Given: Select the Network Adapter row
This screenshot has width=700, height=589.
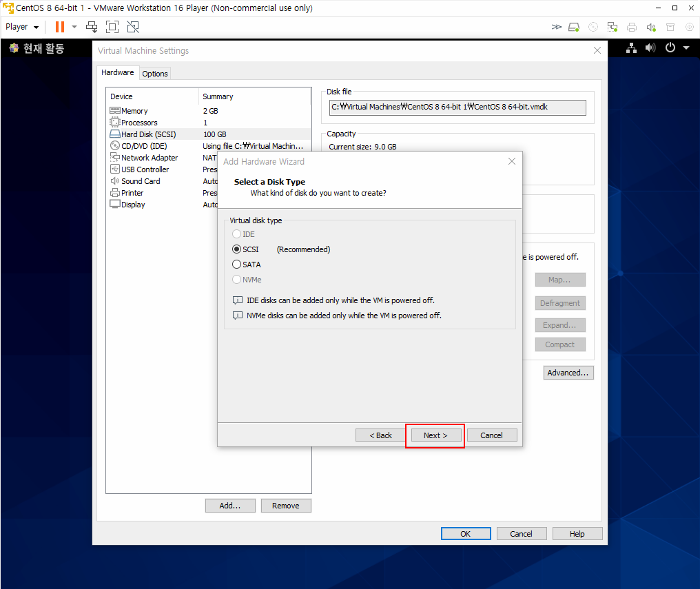Looking at the screenshot, I should [163, 158].
